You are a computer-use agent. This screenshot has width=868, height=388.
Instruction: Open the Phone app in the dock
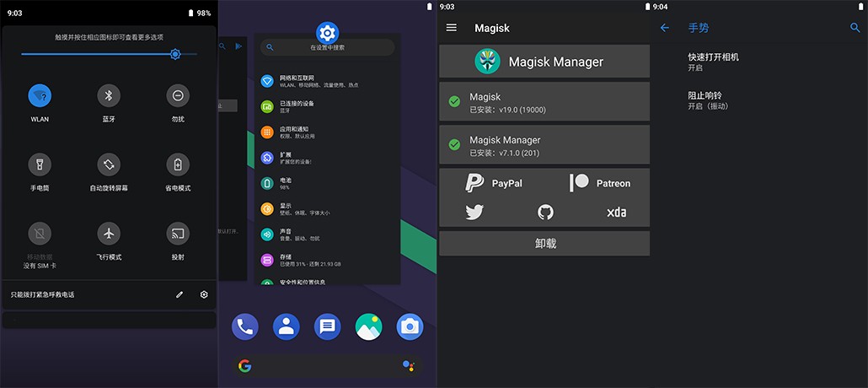(244, 327)
